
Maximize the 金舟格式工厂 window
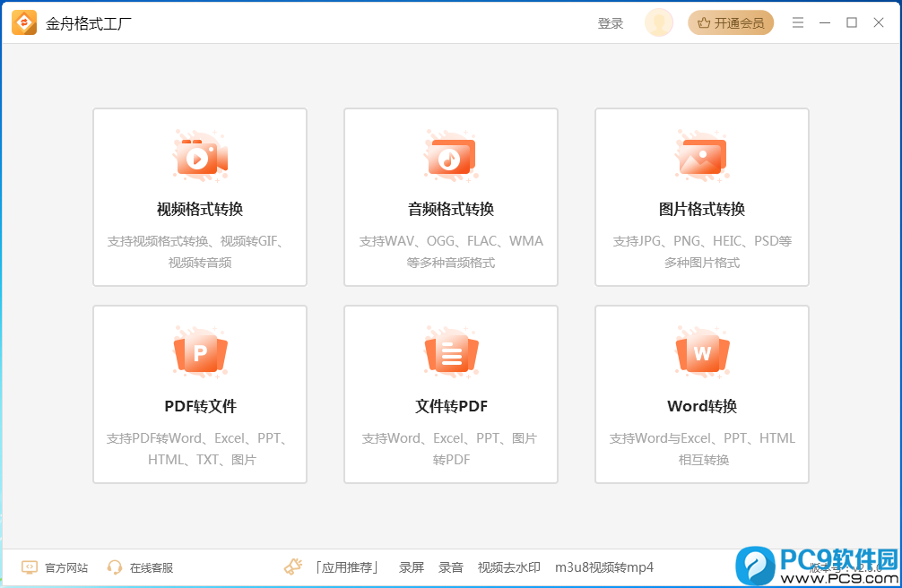coord(852,22)
